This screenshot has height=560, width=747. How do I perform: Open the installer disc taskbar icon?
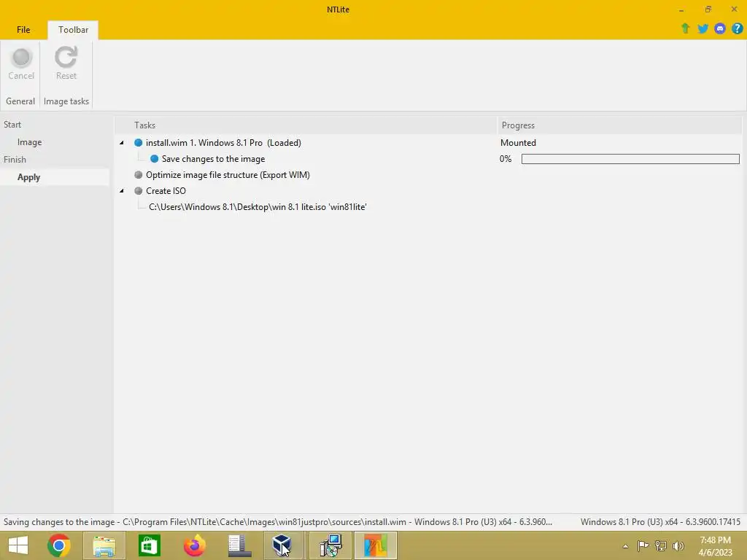click(330, 545)
